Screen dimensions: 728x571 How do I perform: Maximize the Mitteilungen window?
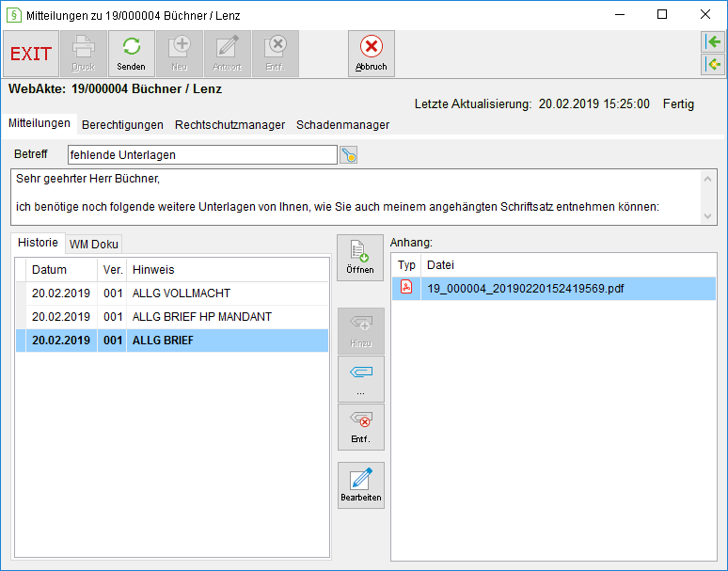click(662, 14)
